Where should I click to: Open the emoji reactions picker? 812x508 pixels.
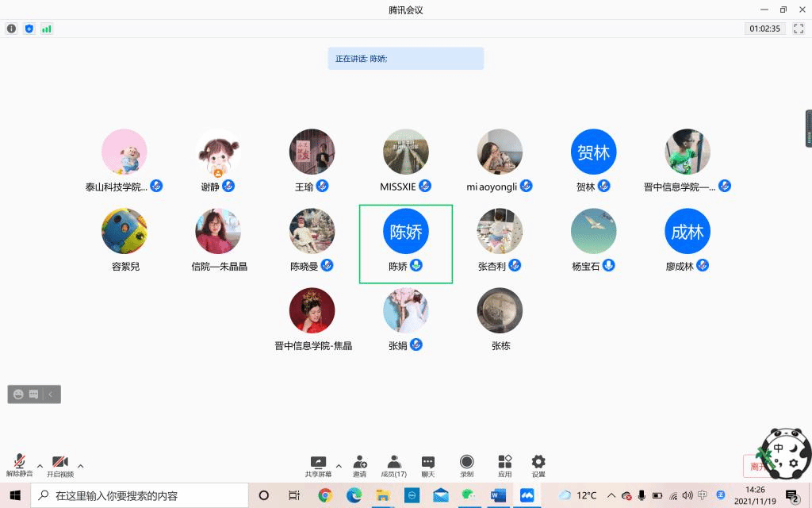point(19,394)
